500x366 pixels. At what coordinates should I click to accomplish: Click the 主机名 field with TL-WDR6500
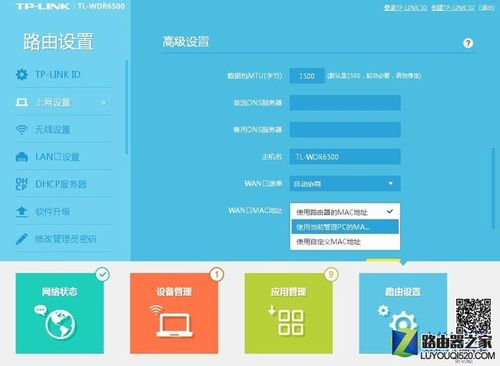345,156
